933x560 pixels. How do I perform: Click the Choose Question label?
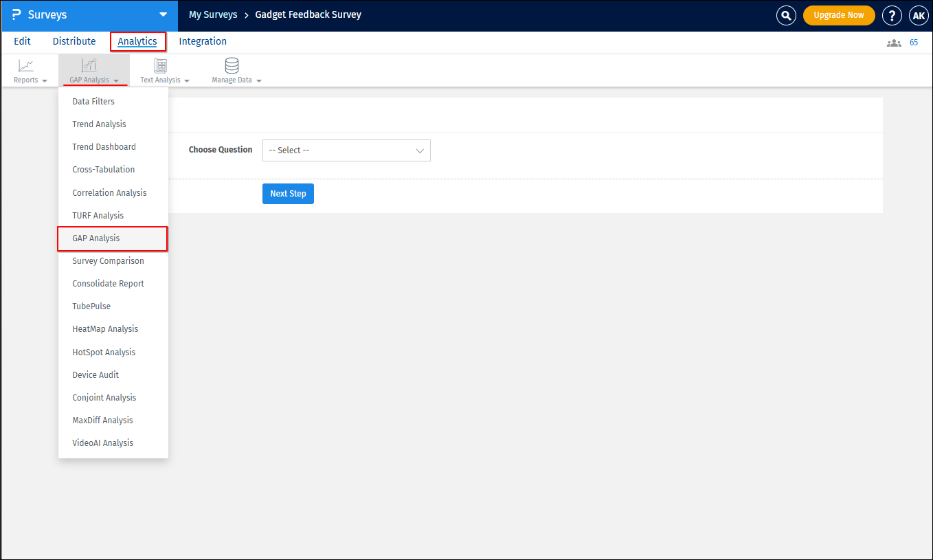[221, 150]
